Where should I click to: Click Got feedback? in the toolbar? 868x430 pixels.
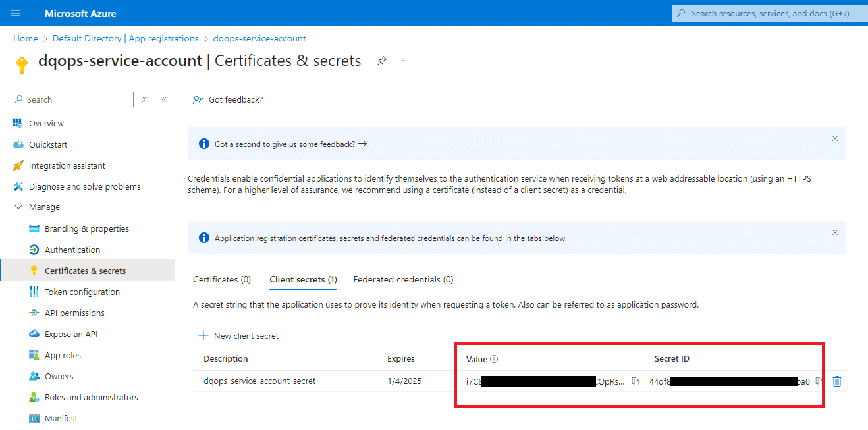point(228,99)
